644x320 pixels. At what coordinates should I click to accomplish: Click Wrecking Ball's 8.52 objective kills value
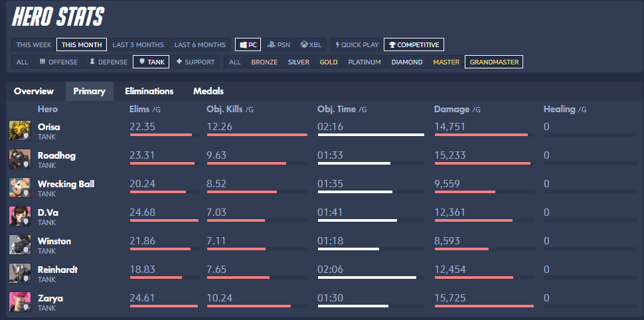click(216, 184)
